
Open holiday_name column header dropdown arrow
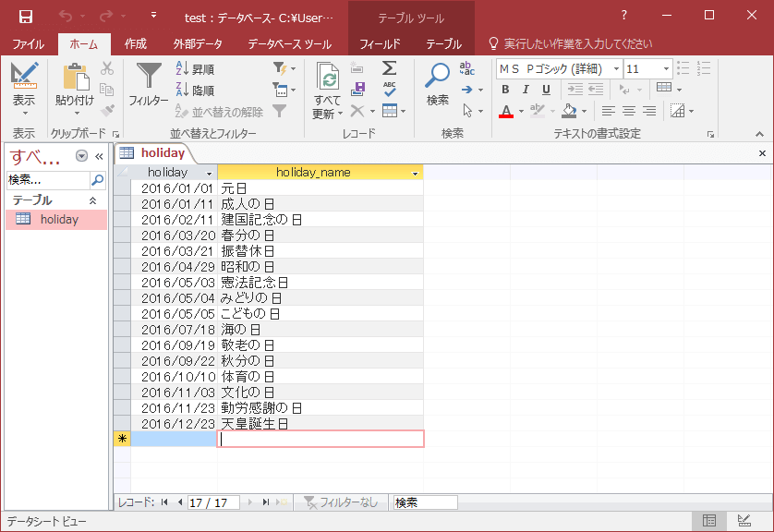coord(415,173)
